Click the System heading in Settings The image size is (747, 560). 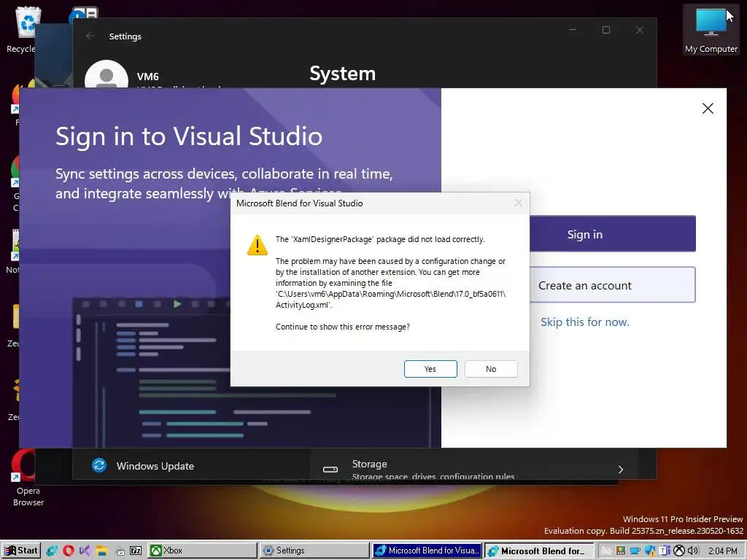point(343,74)
